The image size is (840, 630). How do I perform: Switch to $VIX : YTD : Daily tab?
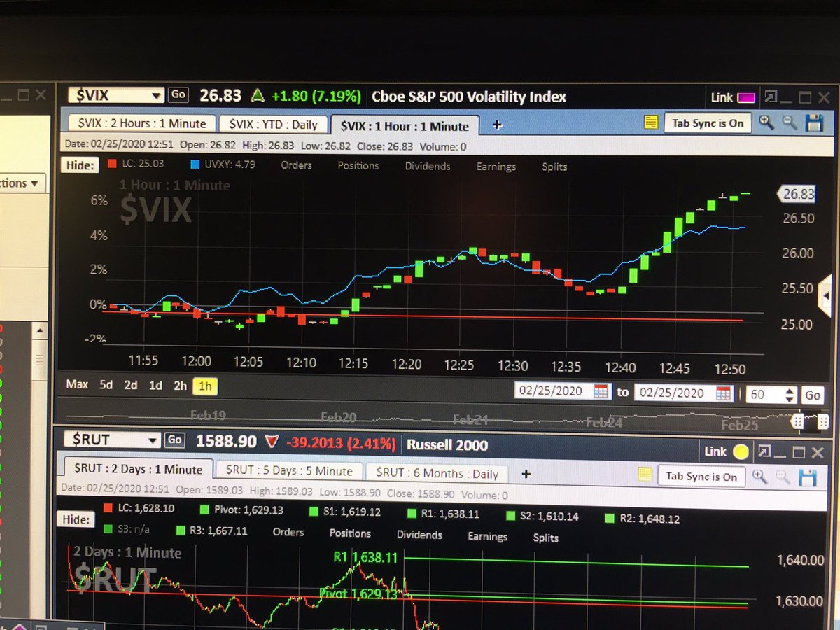tap(272, 125)
